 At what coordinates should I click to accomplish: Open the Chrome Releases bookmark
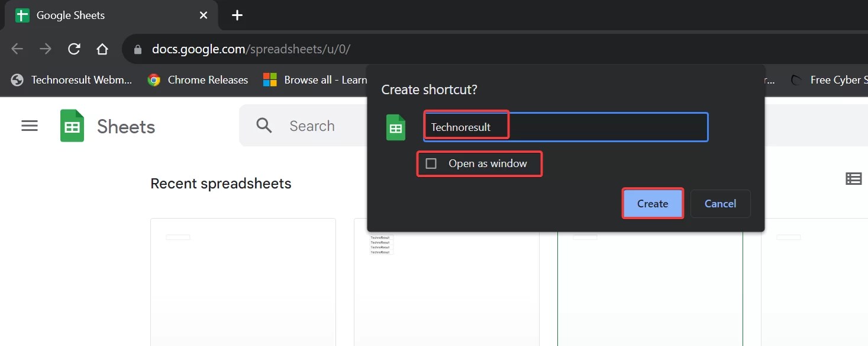pyautogui.click(x=198, y=79)
